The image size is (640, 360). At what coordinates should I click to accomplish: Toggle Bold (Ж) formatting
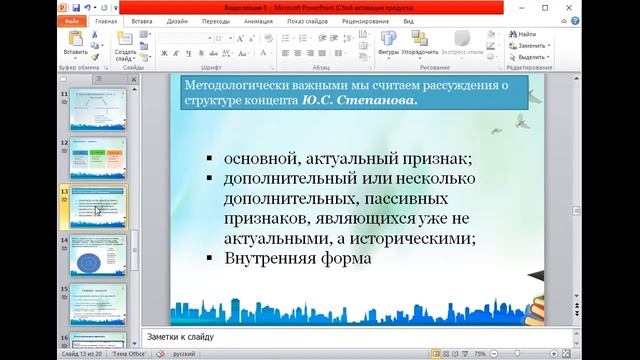pos(164,53)
